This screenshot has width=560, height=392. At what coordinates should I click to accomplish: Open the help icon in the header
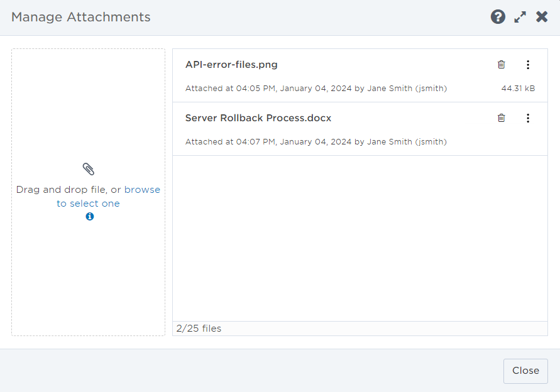click(x=498, y=16)
